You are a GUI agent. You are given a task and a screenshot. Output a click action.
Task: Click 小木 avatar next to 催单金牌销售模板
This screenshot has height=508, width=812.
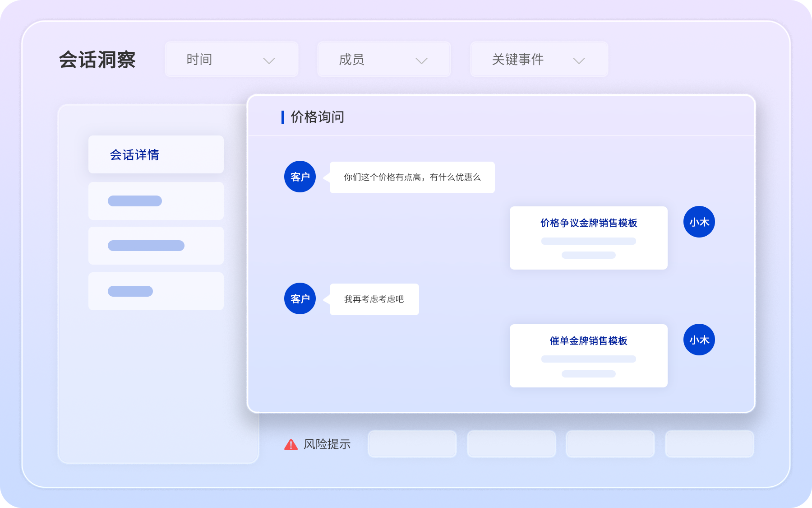pyautogui.click(x=699, y=340)
